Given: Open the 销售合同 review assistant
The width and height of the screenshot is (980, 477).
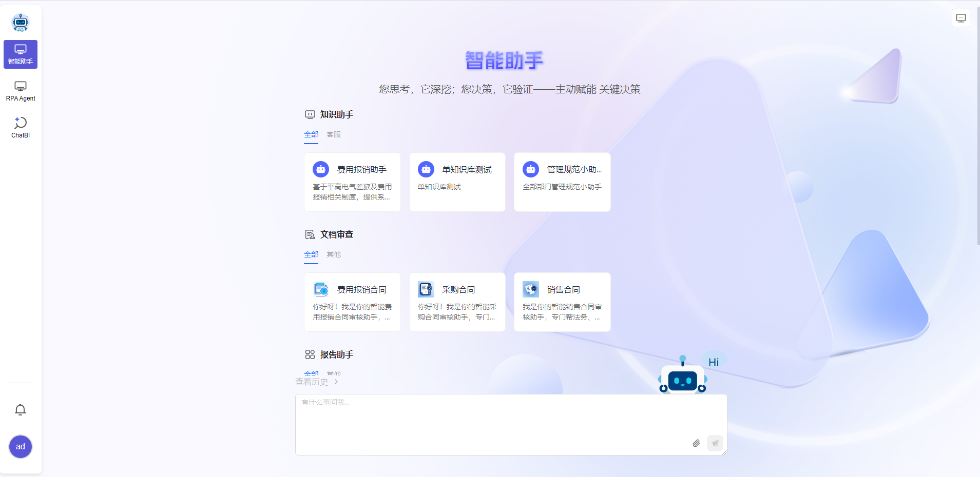Looking at the screenshot, I should tap(562, 302).
